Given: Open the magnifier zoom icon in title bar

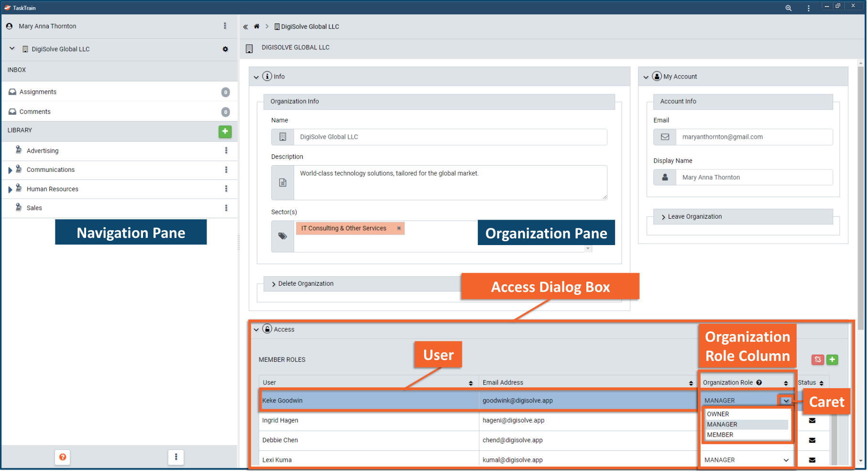Looking at the screenshot, I should 788,8.
